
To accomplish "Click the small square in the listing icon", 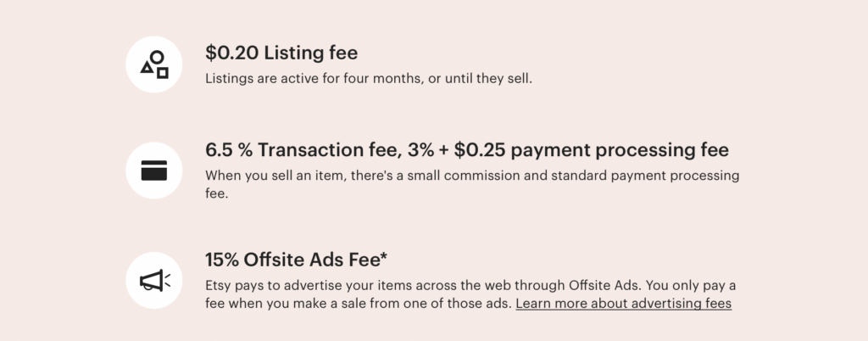I will [x=162, y=72].
